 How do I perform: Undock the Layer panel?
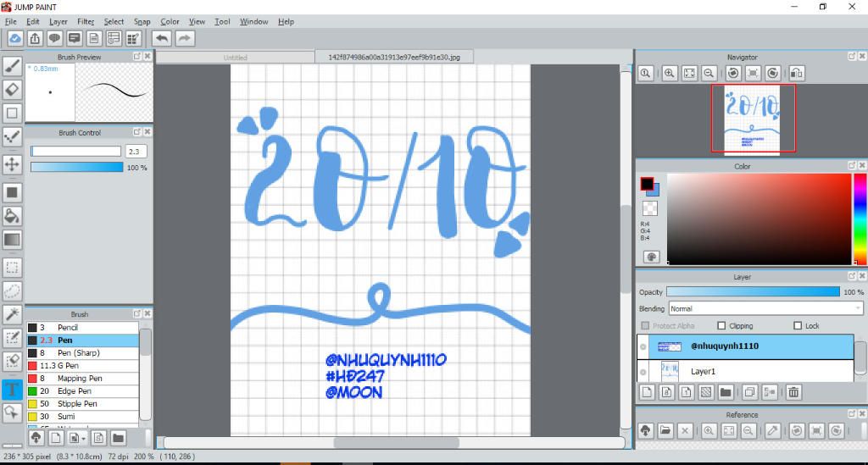[x=851, y=275]
